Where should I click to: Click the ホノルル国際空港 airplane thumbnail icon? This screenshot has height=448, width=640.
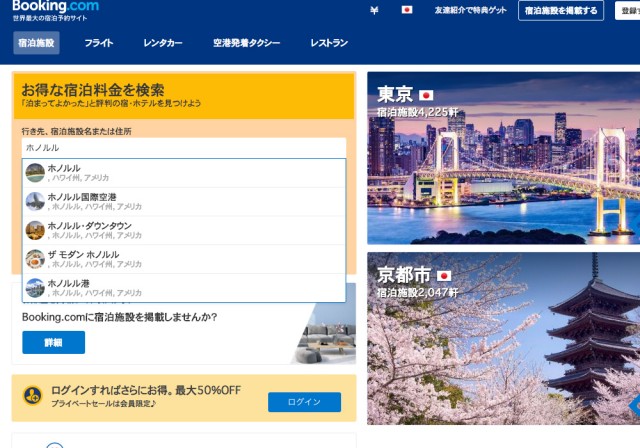pyautogui.click(x=35, y=202)
